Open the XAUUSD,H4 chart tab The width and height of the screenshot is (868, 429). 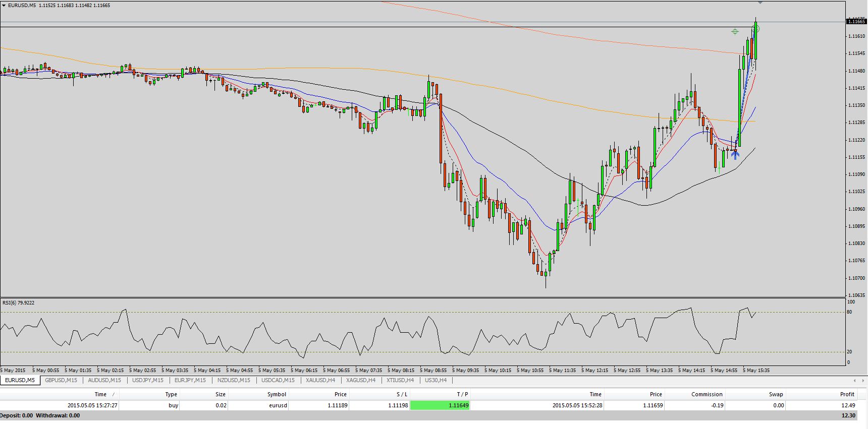(320, 380)
